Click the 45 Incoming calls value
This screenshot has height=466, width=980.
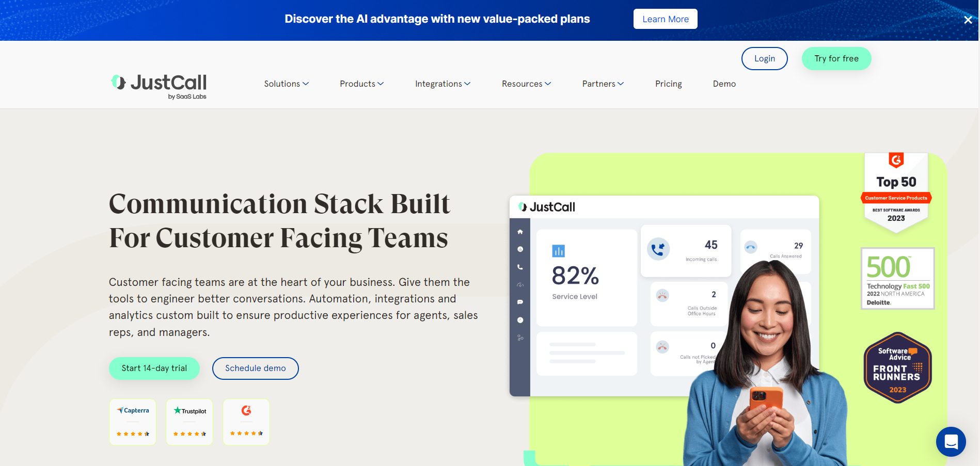pos(711,245)
